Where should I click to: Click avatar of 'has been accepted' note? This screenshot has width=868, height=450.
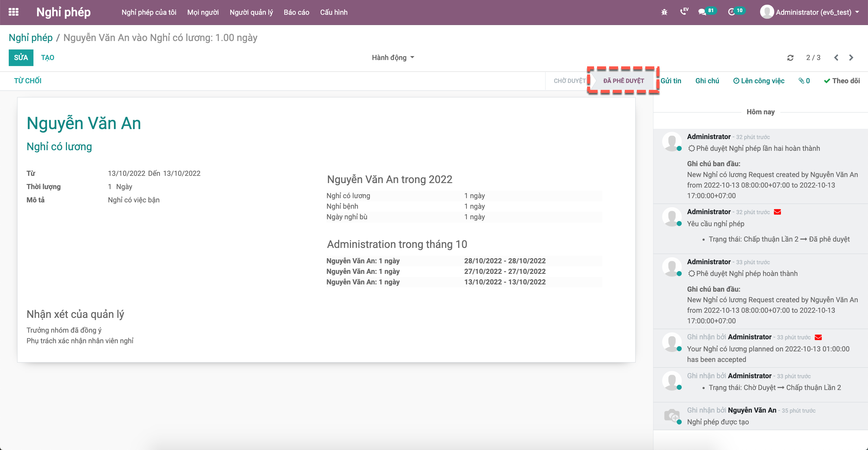[x=671, y=342]
